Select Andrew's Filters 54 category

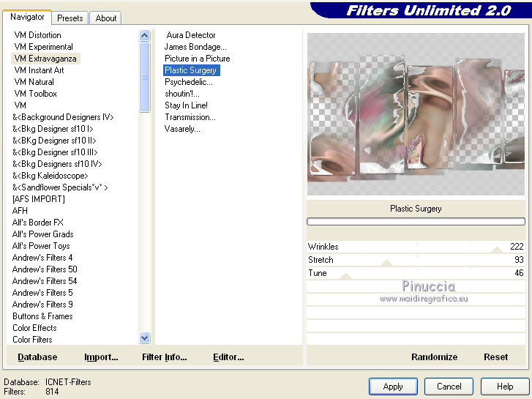click(45, 281)
